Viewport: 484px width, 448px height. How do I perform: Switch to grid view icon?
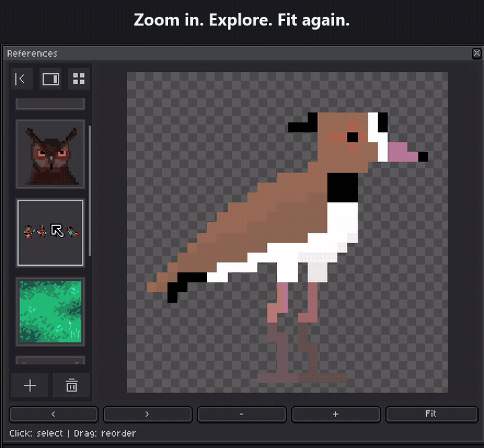(79, 79)
